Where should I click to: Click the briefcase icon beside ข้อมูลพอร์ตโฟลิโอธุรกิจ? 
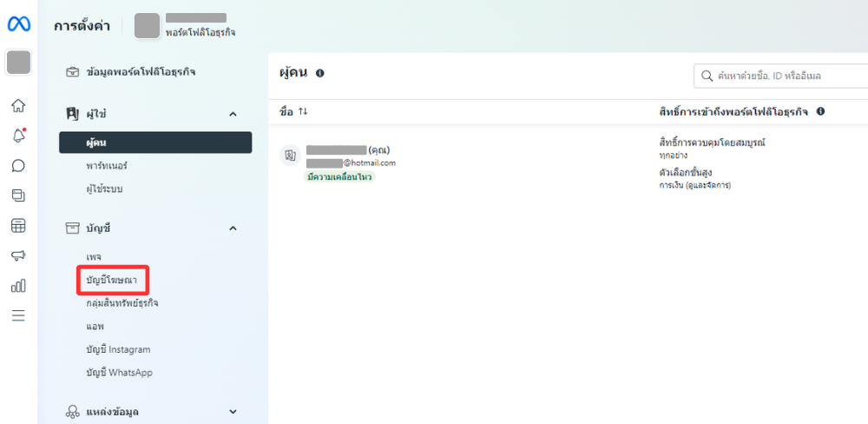coord(73,72)
